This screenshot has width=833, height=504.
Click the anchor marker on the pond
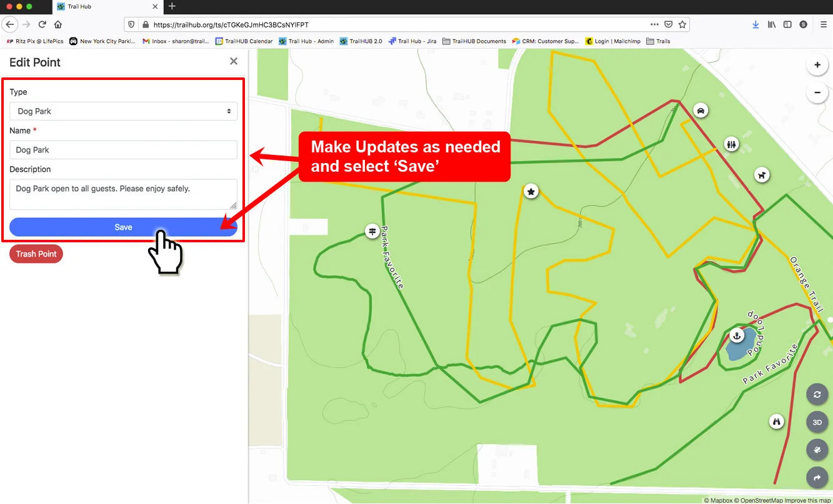[737, 336]
